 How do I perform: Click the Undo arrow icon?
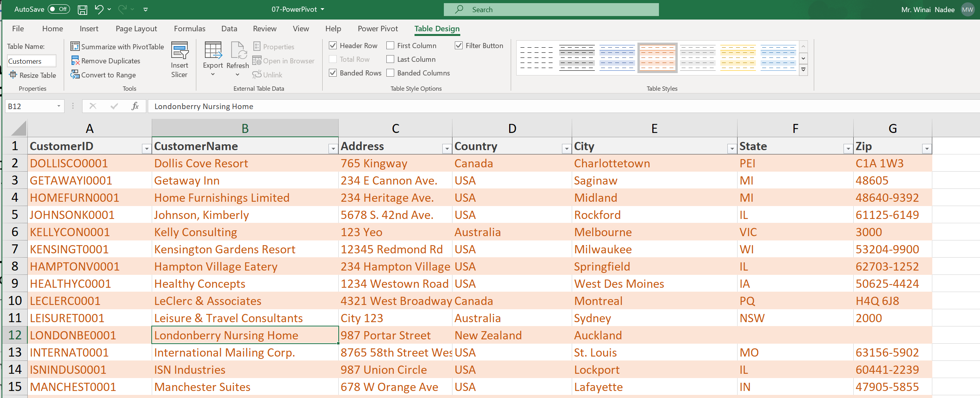point(99,9)
